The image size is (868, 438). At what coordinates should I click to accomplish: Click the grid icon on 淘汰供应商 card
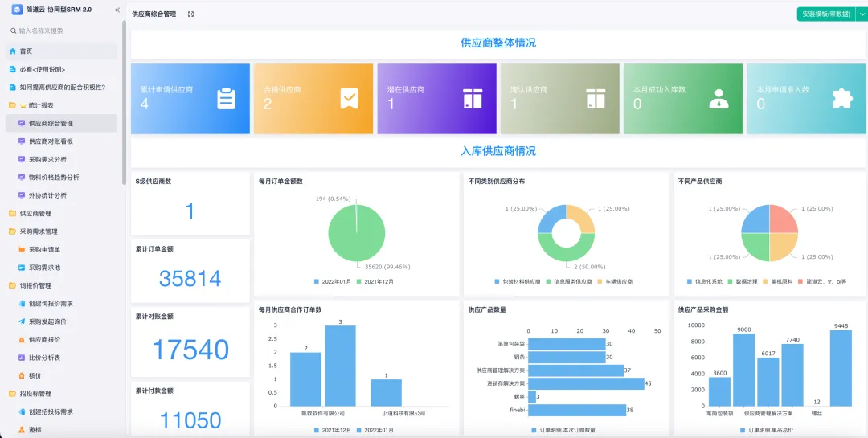click(596, 99)
